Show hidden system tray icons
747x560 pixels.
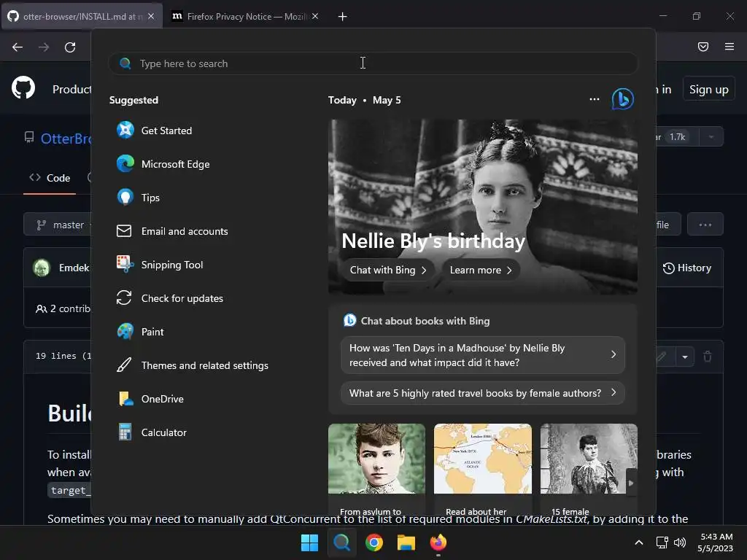pyautogui.click(x=639, y=542)
